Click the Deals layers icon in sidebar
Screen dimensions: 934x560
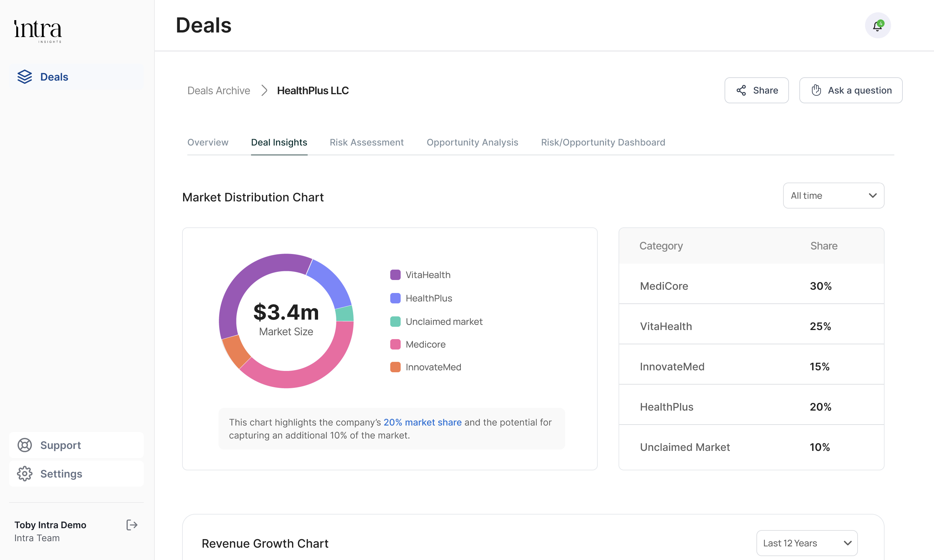[25, 77]
